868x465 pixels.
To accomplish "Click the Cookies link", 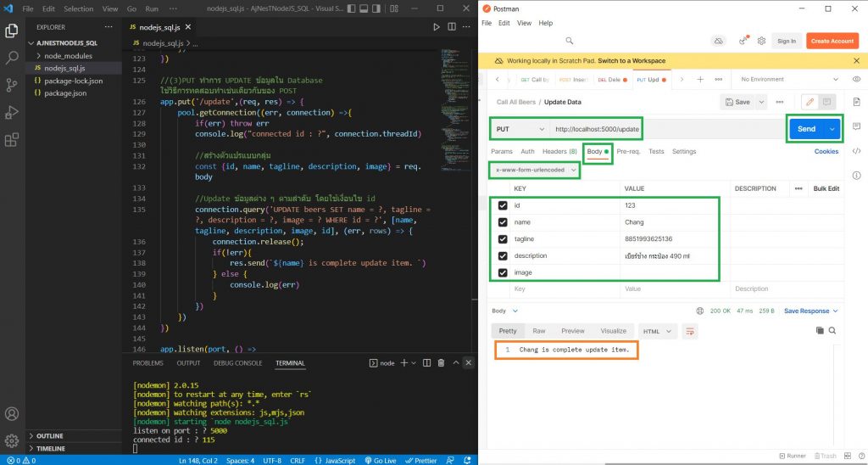I will point(826,151).
